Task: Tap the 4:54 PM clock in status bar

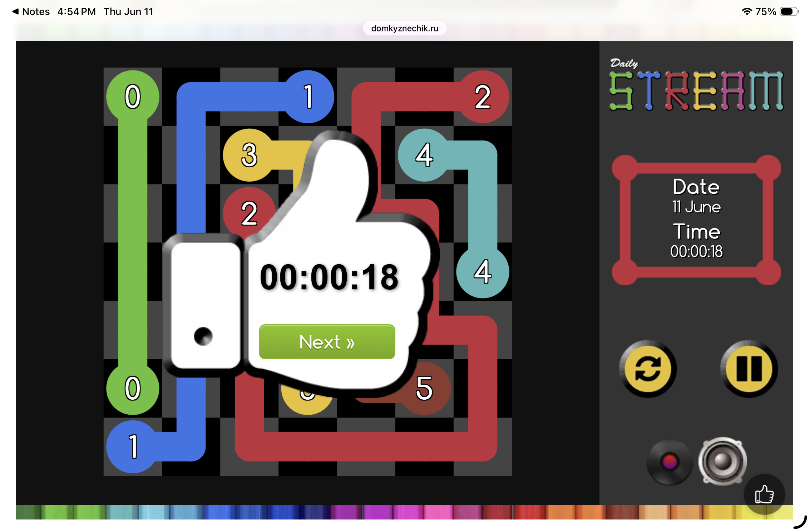Action: coord(76,11)
